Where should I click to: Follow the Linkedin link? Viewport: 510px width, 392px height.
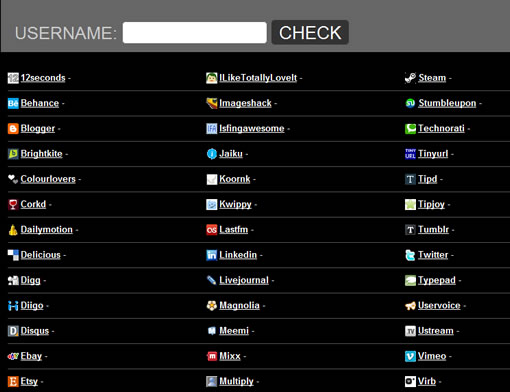click(238, 255)
